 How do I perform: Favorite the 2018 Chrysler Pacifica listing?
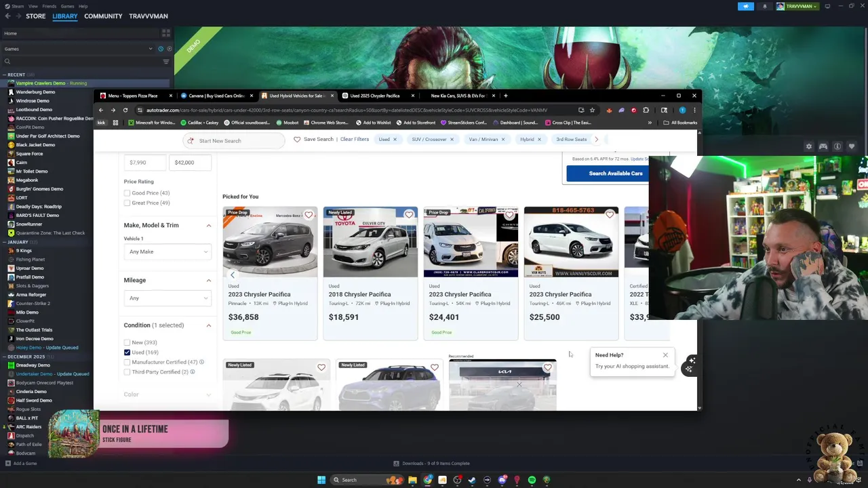[409, 215]
